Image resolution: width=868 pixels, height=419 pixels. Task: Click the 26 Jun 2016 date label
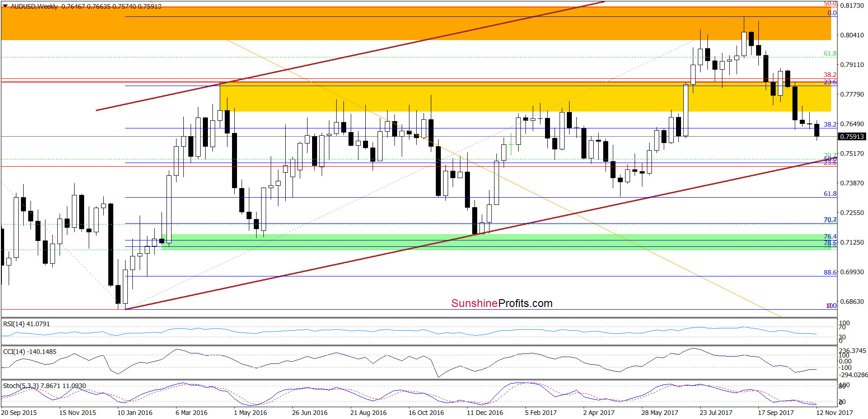tap(310, 413)
